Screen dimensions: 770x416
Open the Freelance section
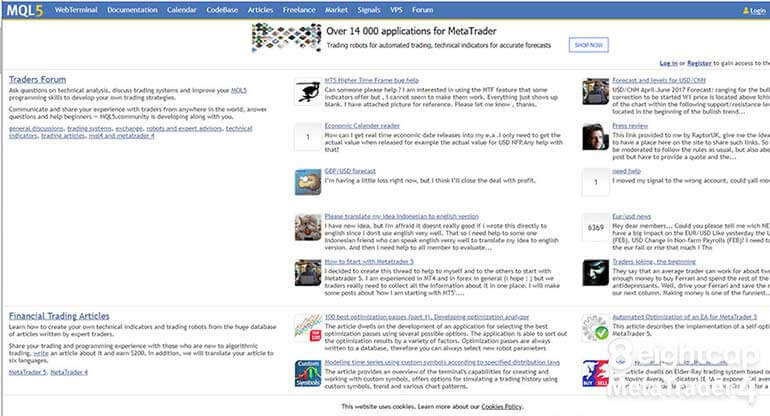click(x=299, y=10)
